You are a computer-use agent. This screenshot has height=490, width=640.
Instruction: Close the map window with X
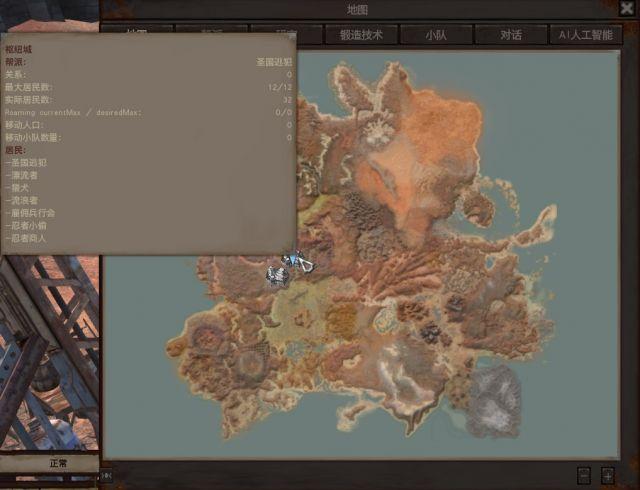coord(626,9)
